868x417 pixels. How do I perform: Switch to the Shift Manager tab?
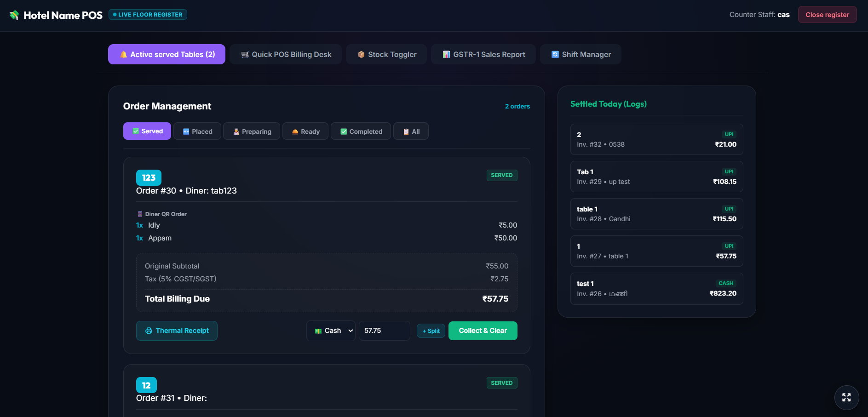[x=581, y=54]
